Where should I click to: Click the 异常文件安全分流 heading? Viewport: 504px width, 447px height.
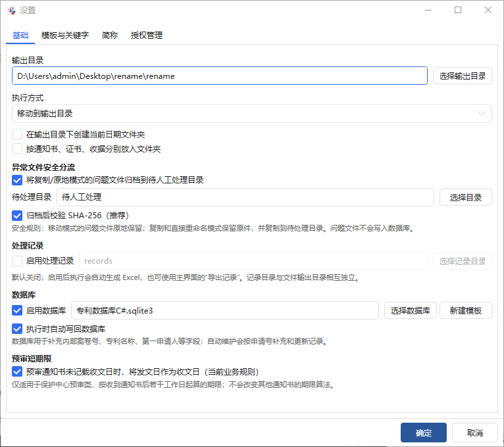pyautogui.click(x=43, y=167)
